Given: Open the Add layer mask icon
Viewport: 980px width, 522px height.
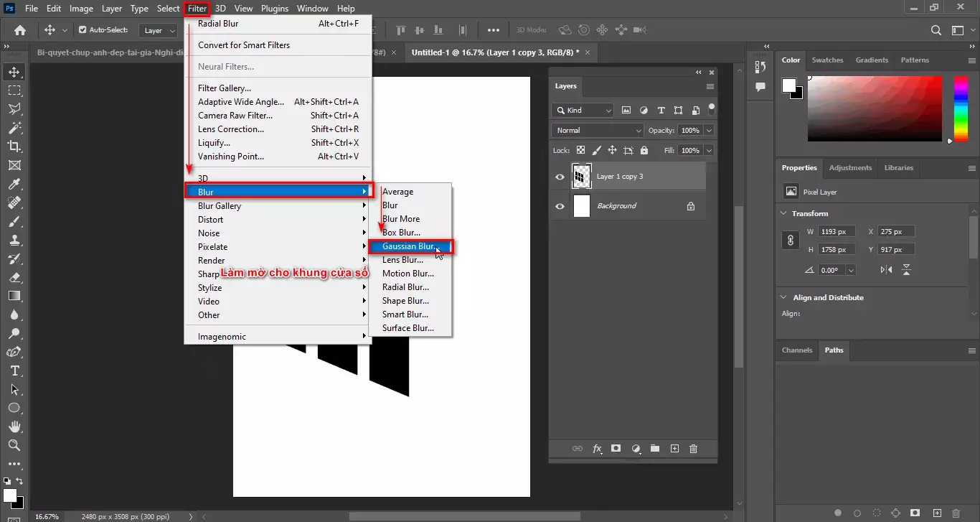Looking at the screenshot, I should pyautogui.click(x=616, y=448).
